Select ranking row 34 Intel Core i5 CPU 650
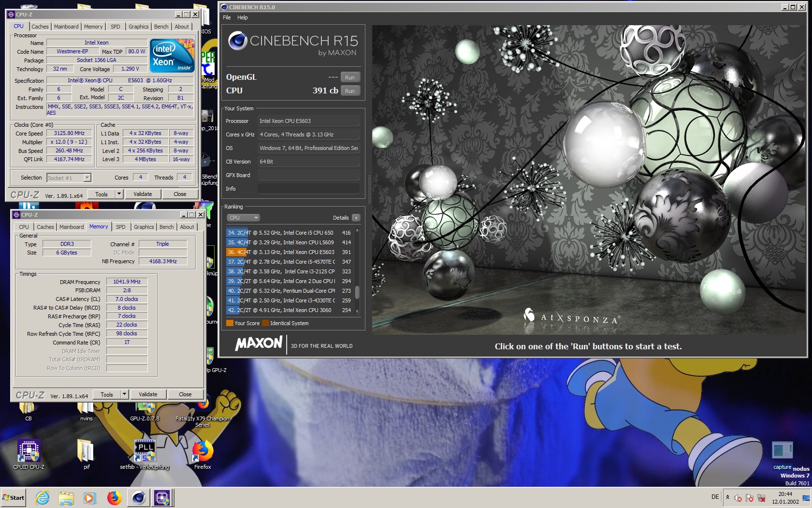This screenshot has height=508, width=812. pos(289,233)
